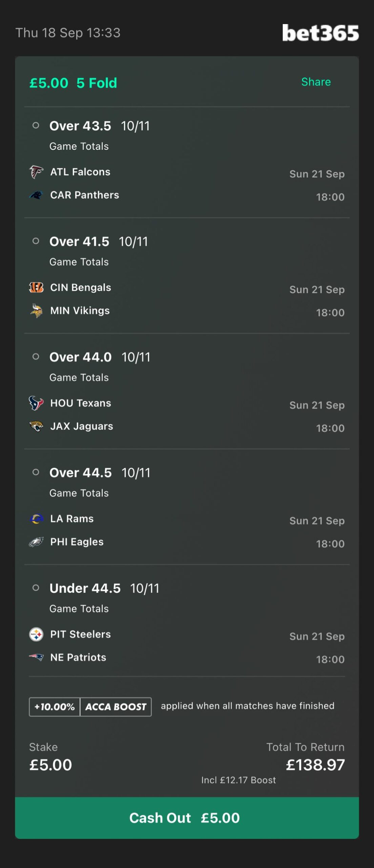Click the bet365 logo
This screenshot has width=374, height=868.
tap(320, 33)
